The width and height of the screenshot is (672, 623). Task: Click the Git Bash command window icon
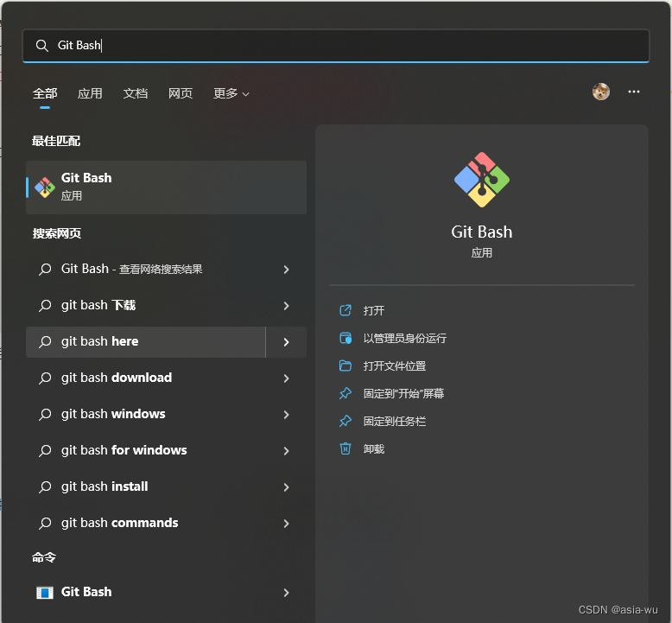(x=45, y=593)
